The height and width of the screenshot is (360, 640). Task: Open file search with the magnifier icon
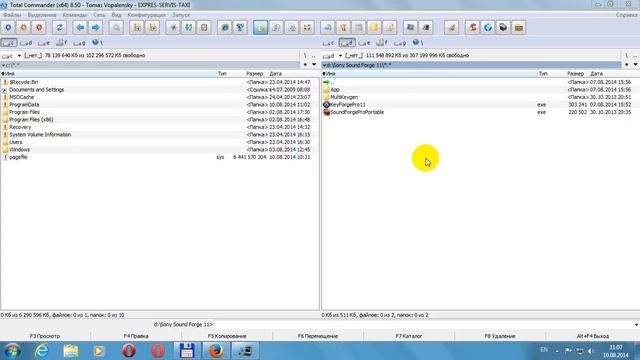click(116, 27)
